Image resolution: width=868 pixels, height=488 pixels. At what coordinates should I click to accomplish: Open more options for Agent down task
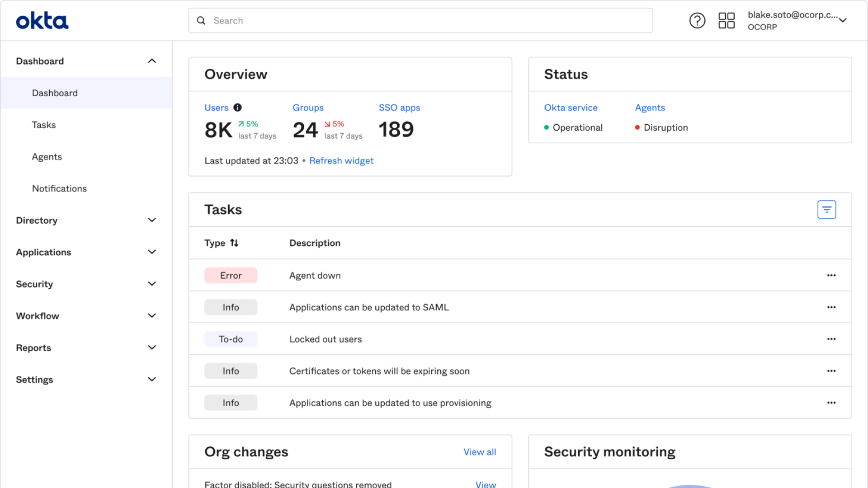point(831,275)
